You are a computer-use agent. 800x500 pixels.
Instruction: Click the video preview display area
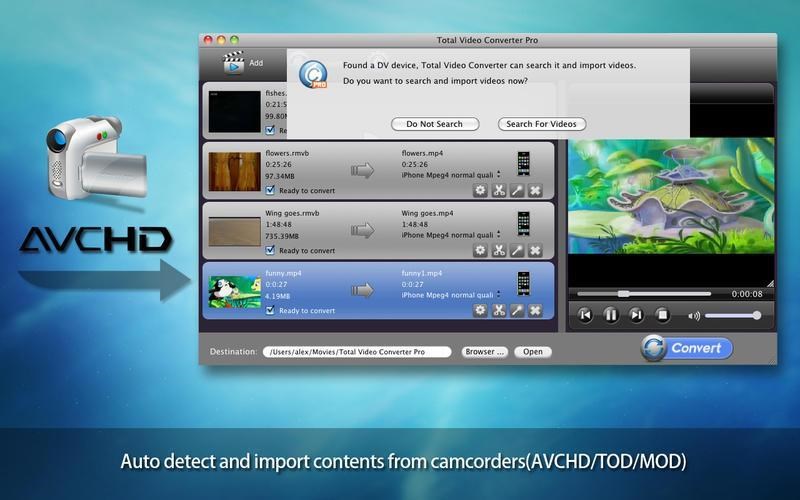(x=671, y=197)
